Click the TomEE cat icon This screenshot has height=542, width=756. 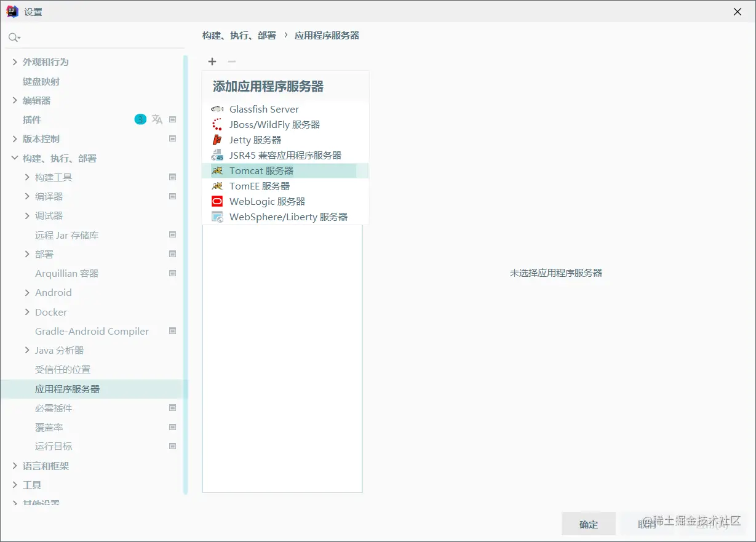[217, 186]
